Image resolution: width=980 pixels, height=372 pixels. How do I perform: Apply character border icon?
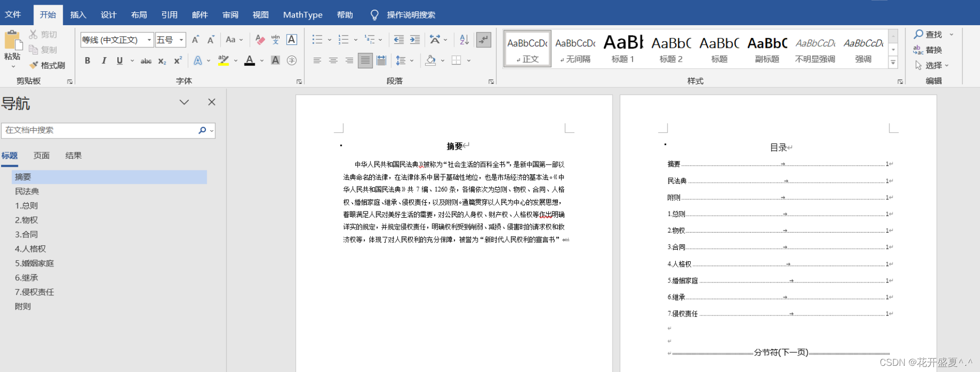(x=292, y=40)
